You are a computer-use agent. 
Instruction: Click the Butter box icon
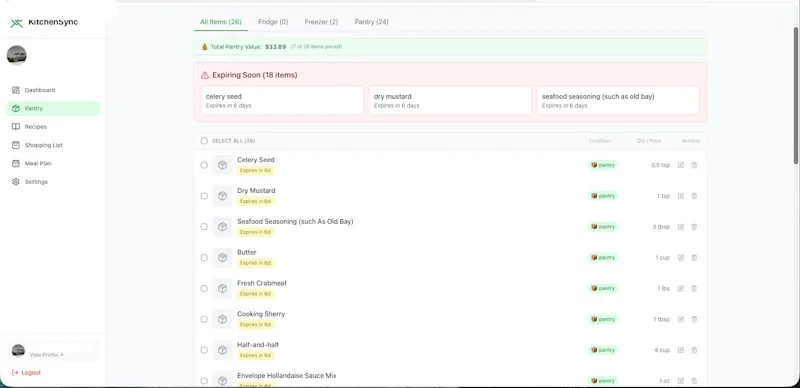(222, 258)
